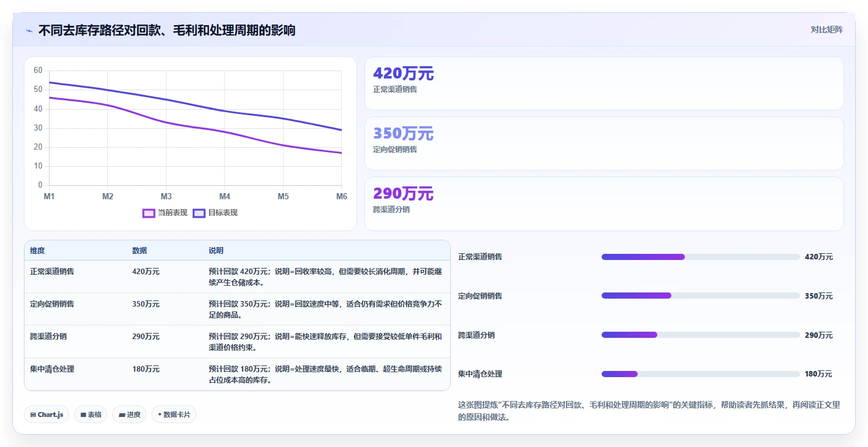
Task: Click the summary paragraph starting 这张图提炼
Action: [649, 411]
